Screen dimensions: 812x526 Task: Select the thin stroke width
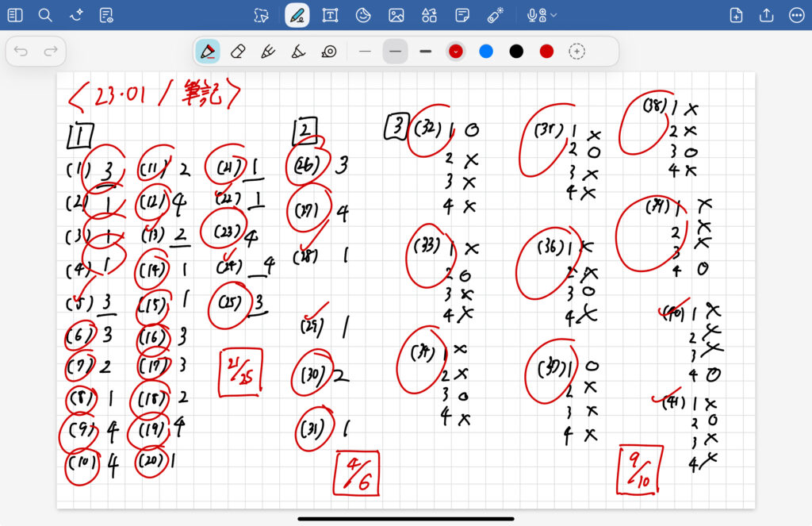pos(365,52)
